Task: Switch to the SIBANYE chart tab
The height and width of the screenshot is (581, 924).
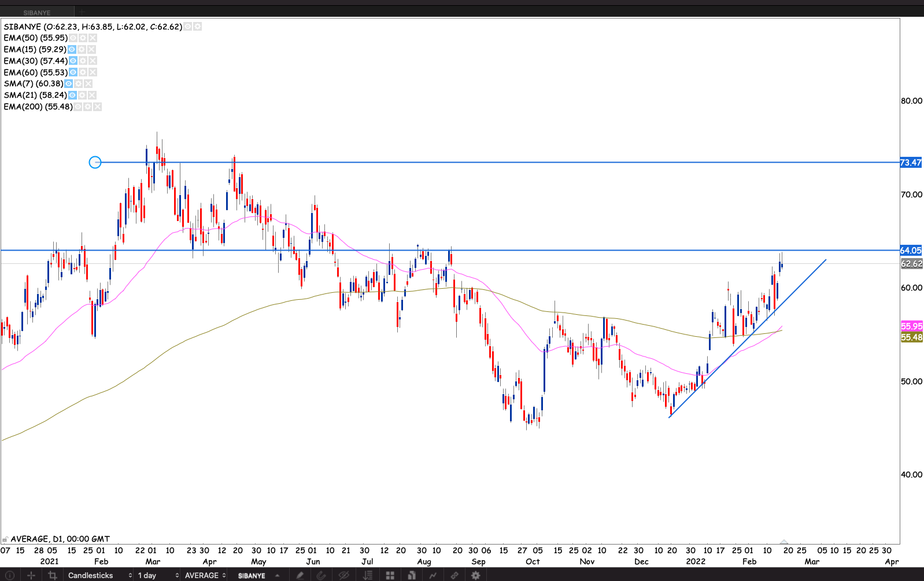Action: 37,12
